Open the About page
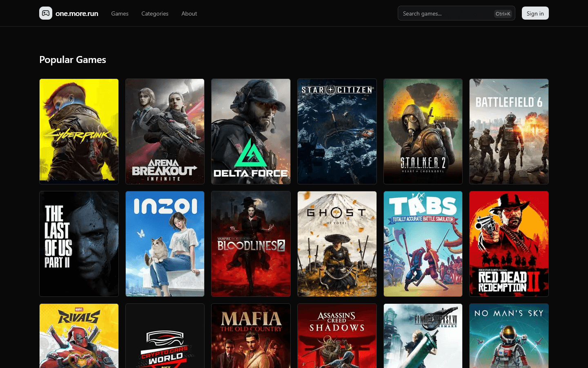The width and height of the screenshot is (588, 368). click(x=189, y=13)
